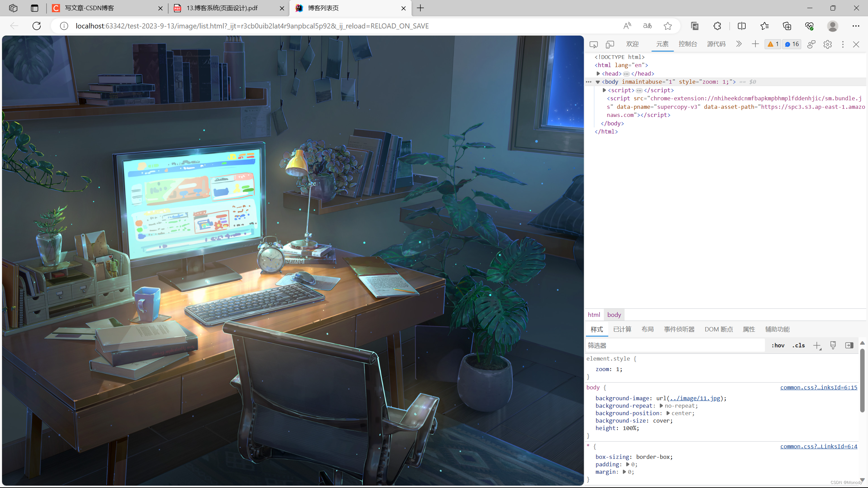The width and height of the screenshot is (868, 488).
Task: Click the plus icon to add DevTools tool
Action: [755, 44]
